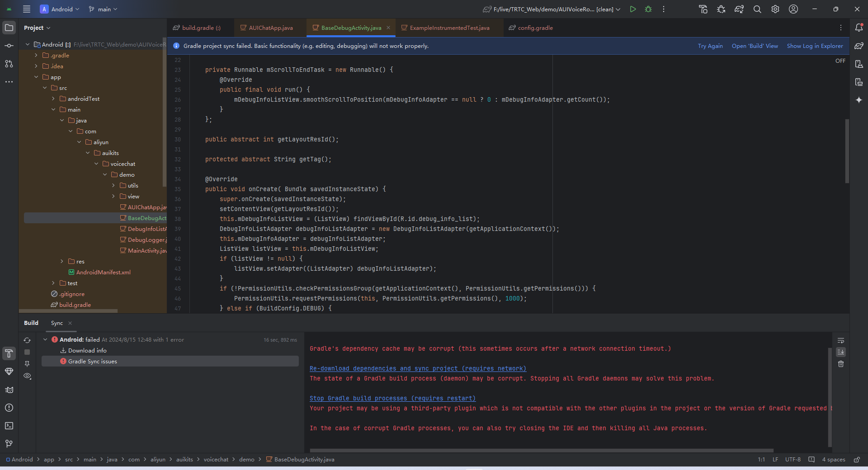Open the Pull Requests tool window
Viewport: 868px width, 470px height.
tap(9, 64)
